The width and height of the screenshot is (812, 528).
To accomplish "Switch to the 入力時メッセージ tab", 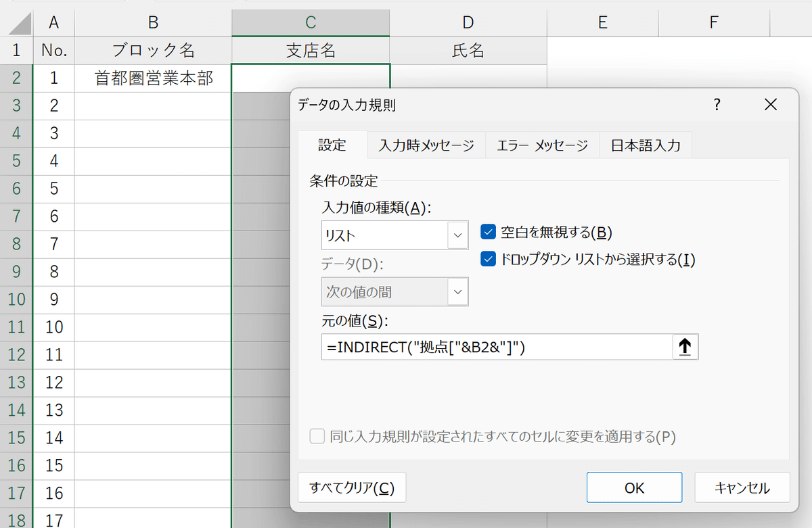I will pos(426,145).
